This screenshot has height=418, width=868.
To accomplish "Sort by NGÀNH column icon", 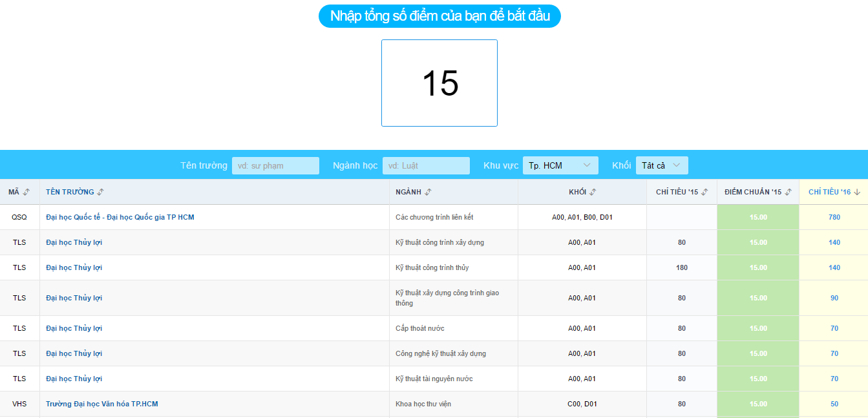I will click(429, 192).
